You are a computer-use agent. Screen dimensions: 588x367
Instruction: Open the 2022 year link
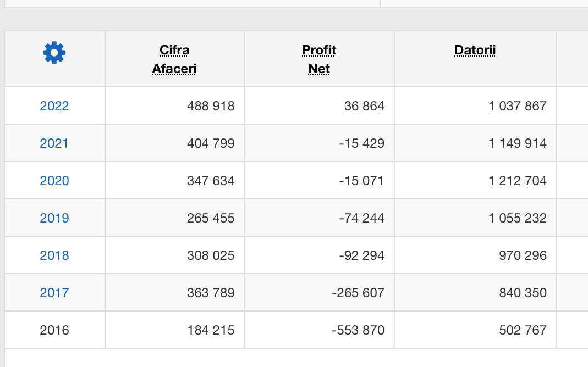54,106
